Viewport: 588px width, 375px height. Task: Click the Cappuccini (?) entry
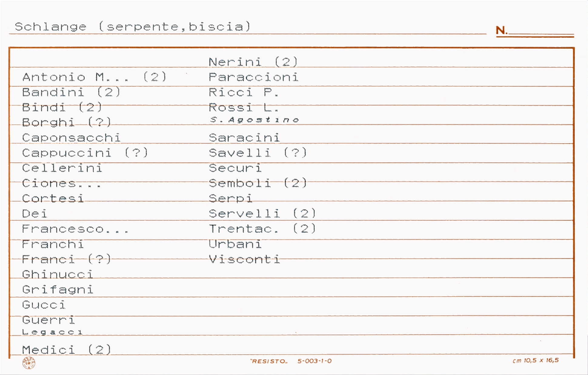point(85,153)
